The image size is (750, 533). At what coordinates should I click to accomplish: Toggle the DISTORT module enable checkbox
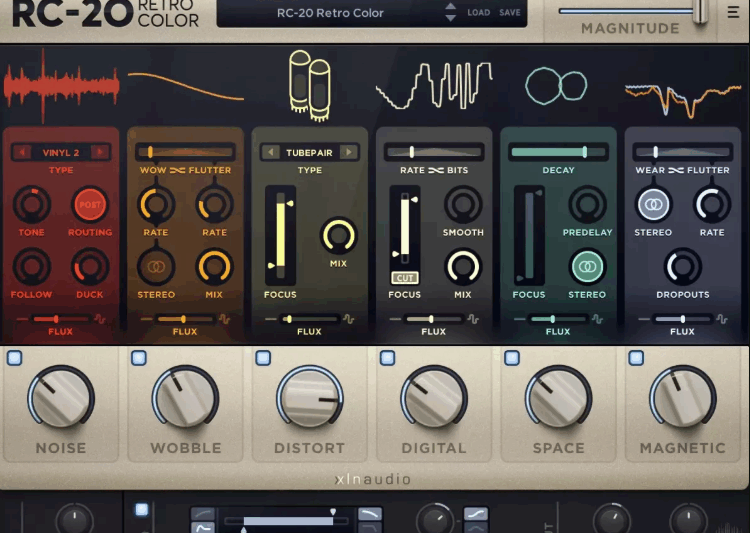(263, 358)
